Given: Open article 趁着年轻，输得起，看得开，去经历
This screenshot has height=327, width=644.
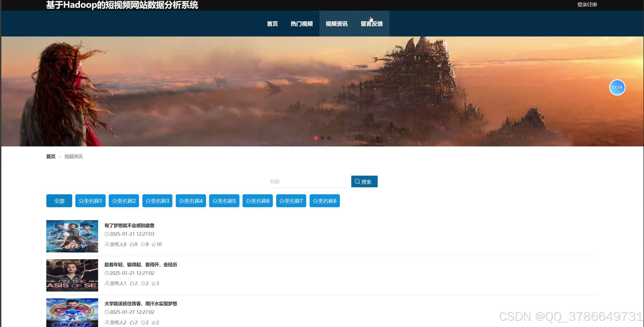Looking at the screenshot, I should coord(141,265).
